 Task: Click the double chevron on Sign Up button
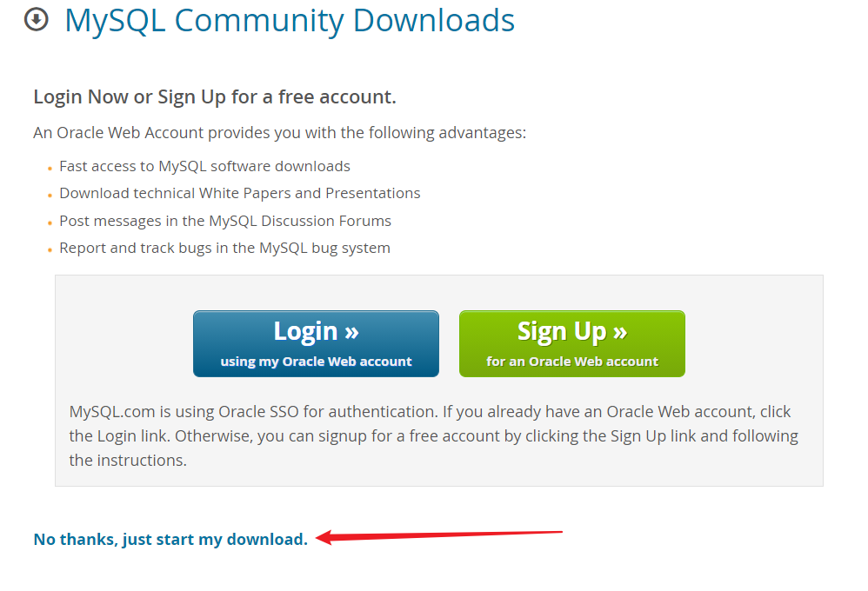(x=620, y=333)
